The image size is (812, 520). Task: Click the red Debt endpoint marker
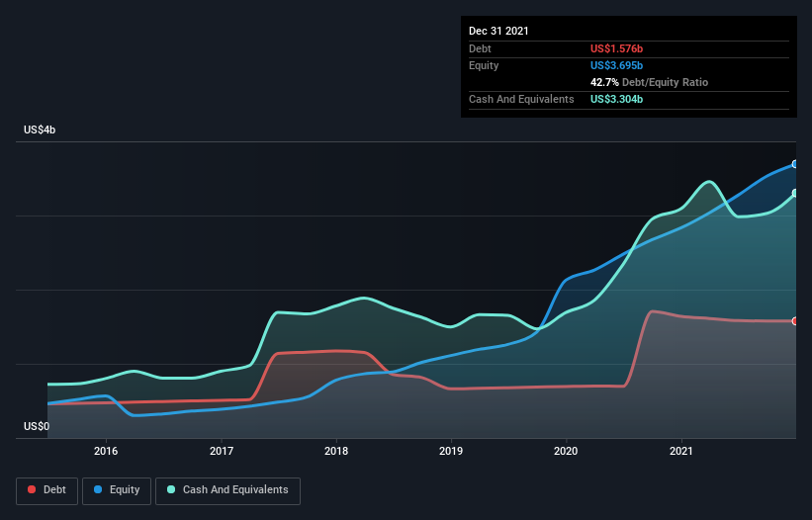click(x=795, y=321)
